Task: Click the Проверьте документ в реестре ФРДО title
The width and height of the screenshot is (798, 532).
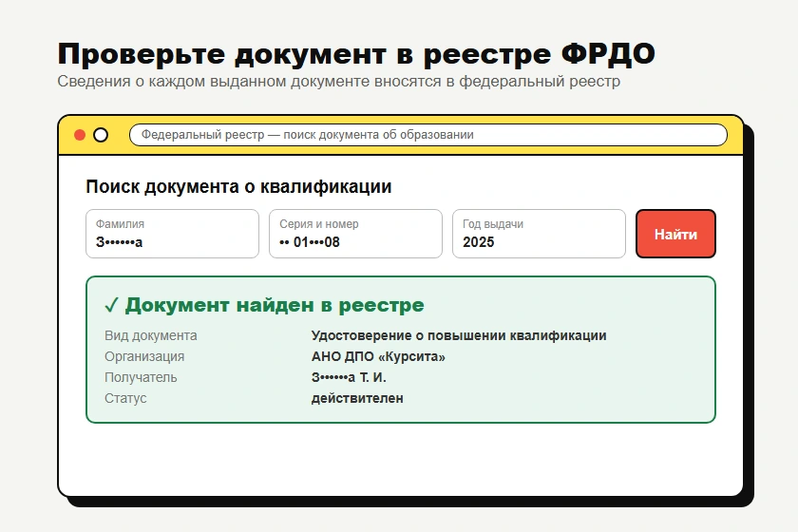Action: [x=356, y=54]
